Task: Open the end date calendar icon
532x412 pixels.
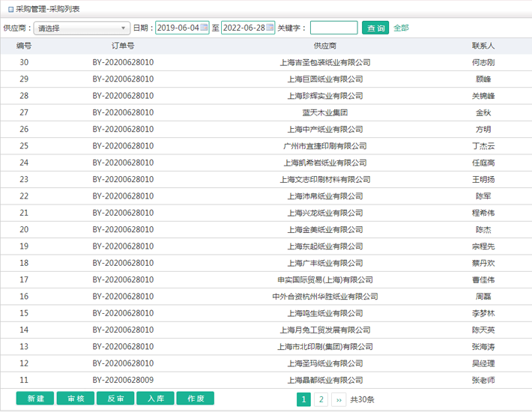Action: click(270, 28)
